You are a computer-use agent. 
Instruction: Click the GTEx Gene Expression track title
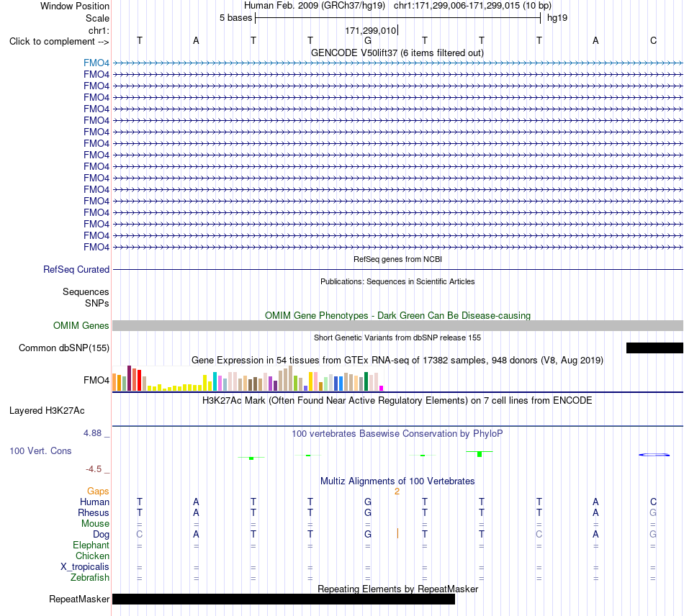coord(397,360)
